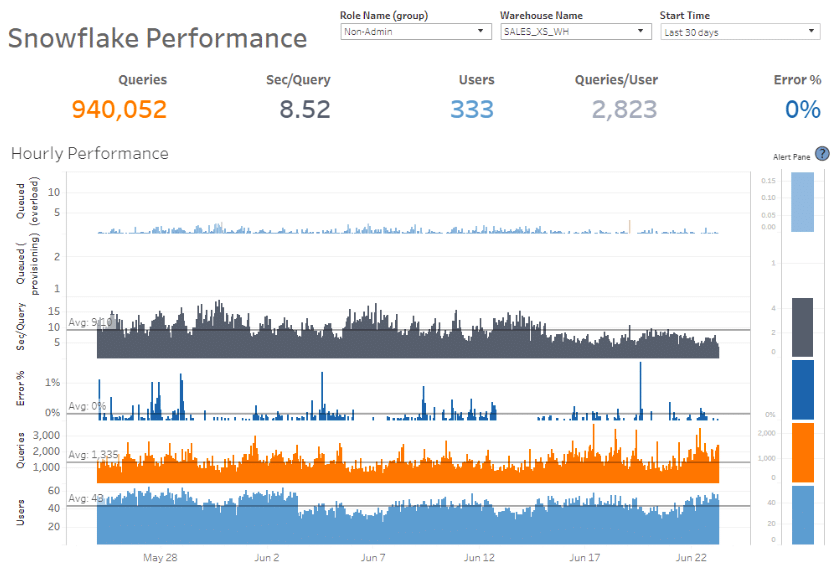Viewport: 831px width, 585px height.
Task: Click the May 28 axis label
Action: point(160,557)
